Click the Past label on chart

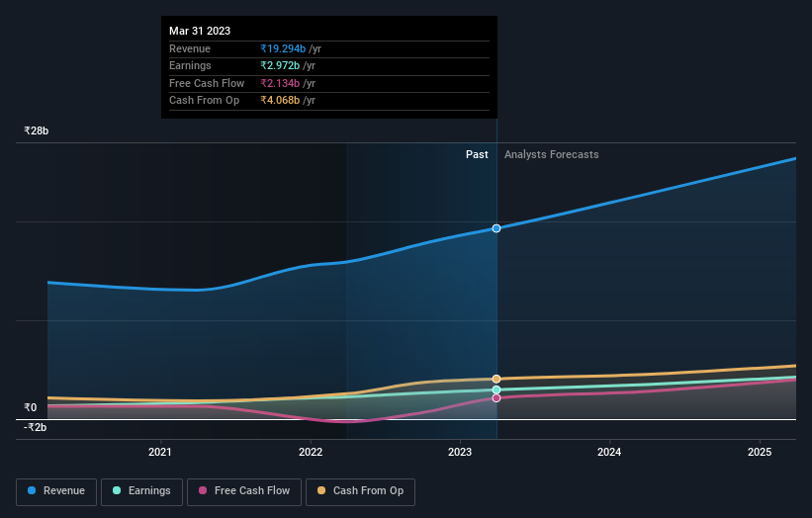[x=477, y=154]
